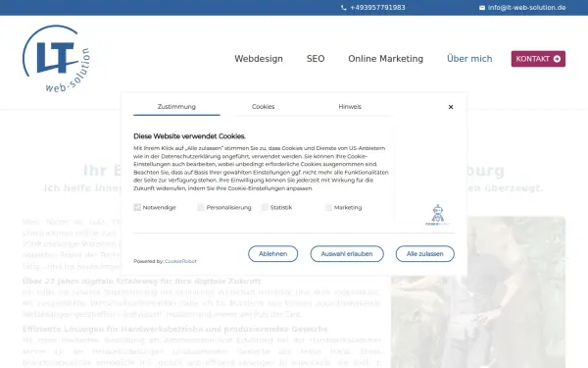Click the photo beside the text
Viewport: 588px width, 368px height.
(478, 292)
